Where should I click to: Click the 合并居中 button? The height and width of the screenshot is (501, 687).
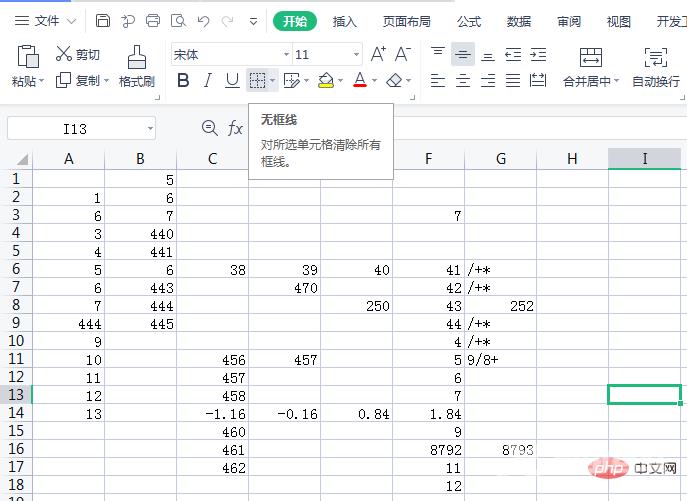coord(590,67)
